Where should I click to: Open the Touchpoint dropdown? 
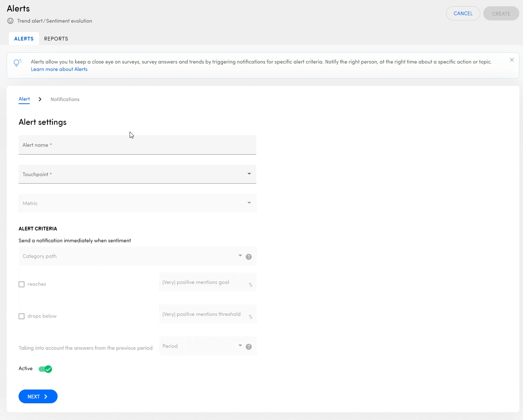coord(137,174)
